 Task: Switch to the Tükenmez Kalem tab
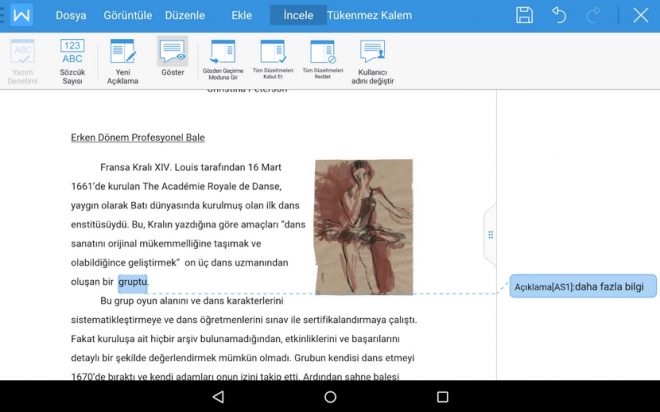[370, 16]
